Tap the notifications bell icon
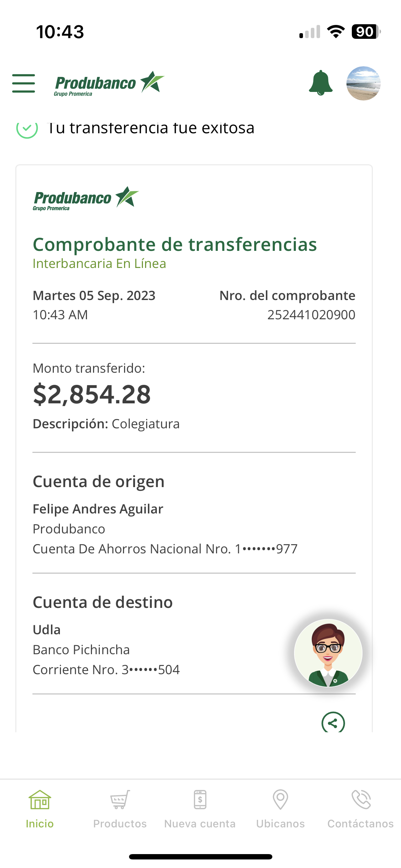Image resolution: width=401 pixels, height=868 pixels. [x=320, y=83]
